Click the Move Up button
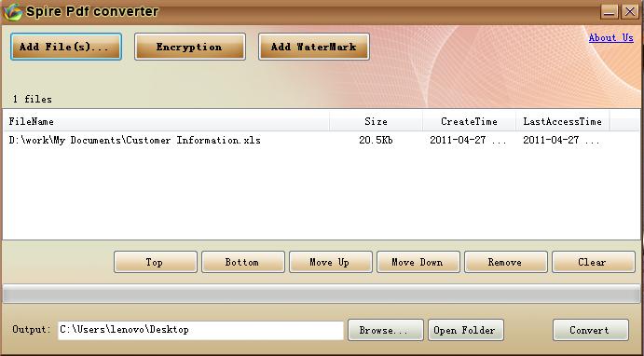 click(331, 262)
